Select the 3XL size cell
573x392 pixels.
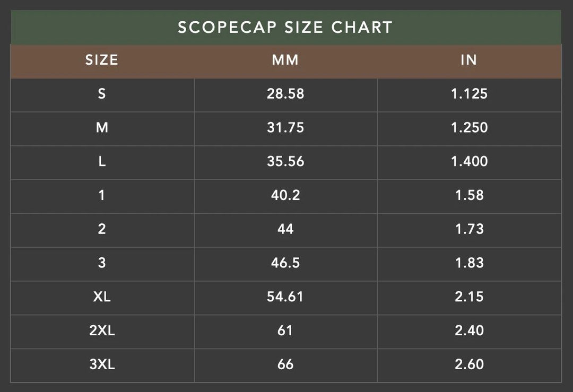[x=102, y=364]
